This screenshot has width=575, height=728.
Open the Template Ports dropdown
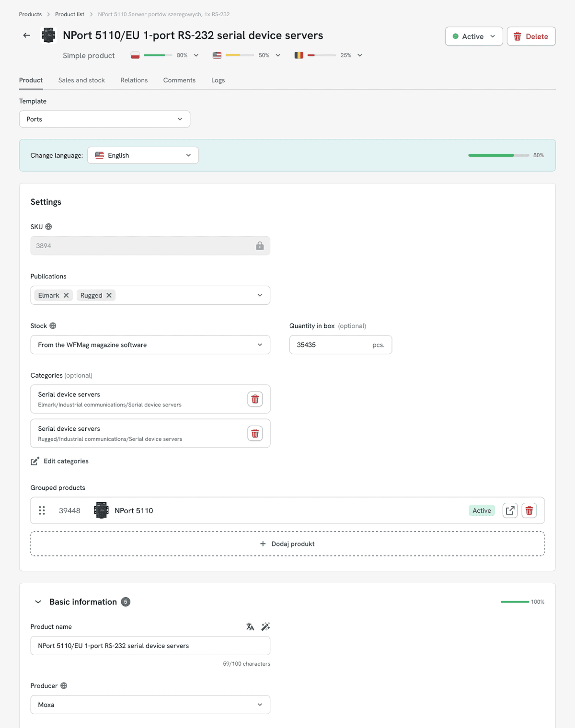pyautogui.click(x=104, y=119)
